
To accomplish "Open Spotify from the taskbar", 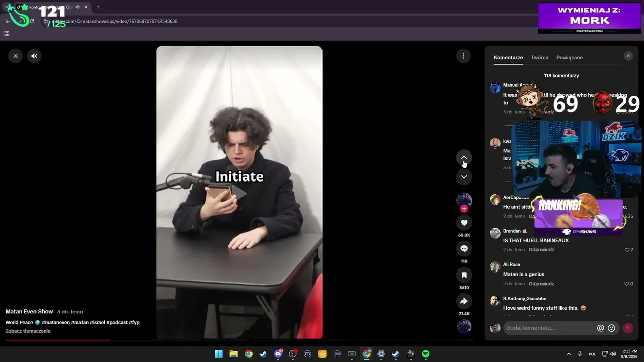I will (x=426, y=354).
